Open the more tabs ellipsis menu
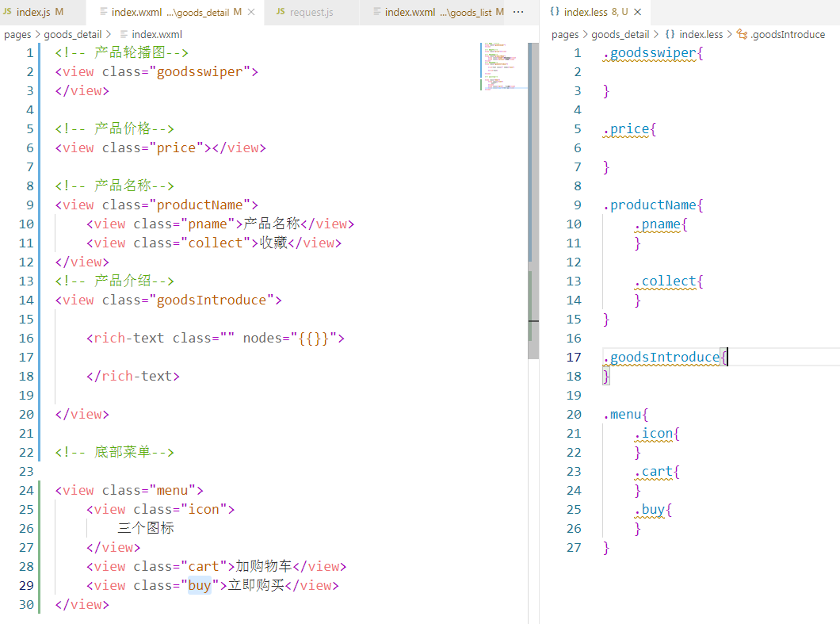Viewport: 840px width, 624px height. pyautogui.click(x=518, y=12)
